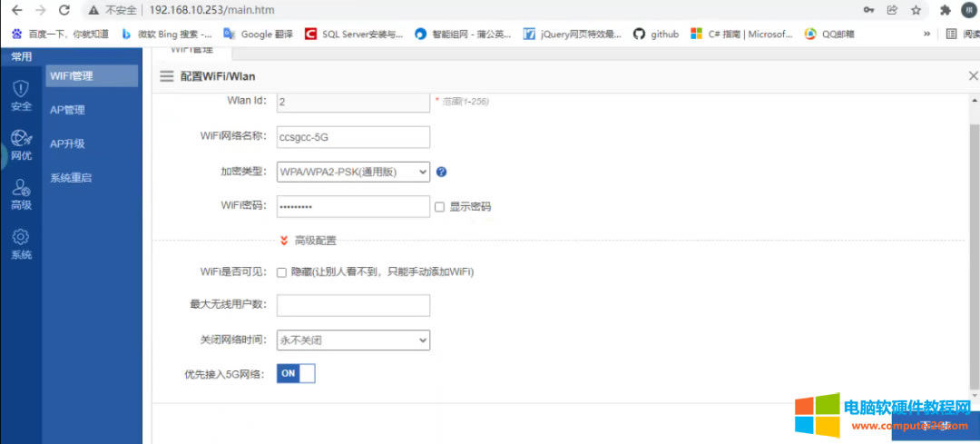This screenshot has height=444, width=980.
Task: Click the blue help icon by 加密类型
Action: point(441,172)
